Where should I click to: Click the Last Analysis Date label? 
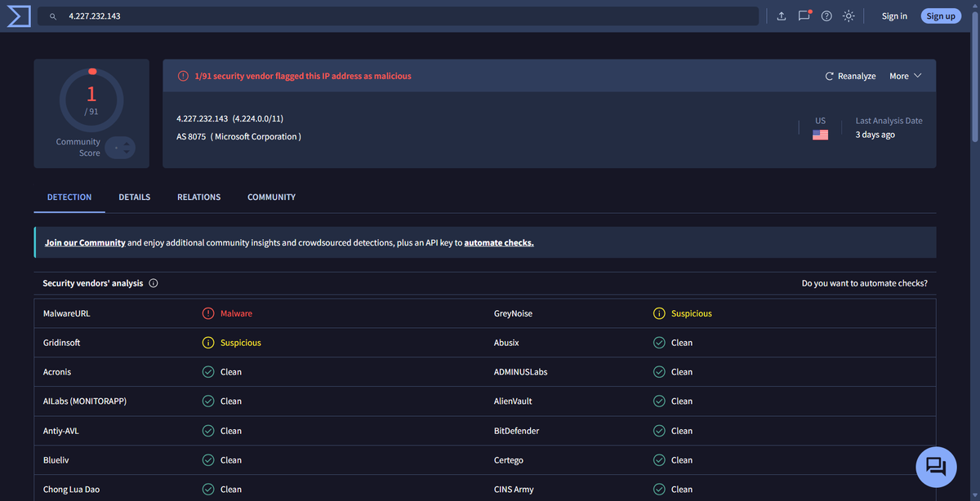click(889, 121)
